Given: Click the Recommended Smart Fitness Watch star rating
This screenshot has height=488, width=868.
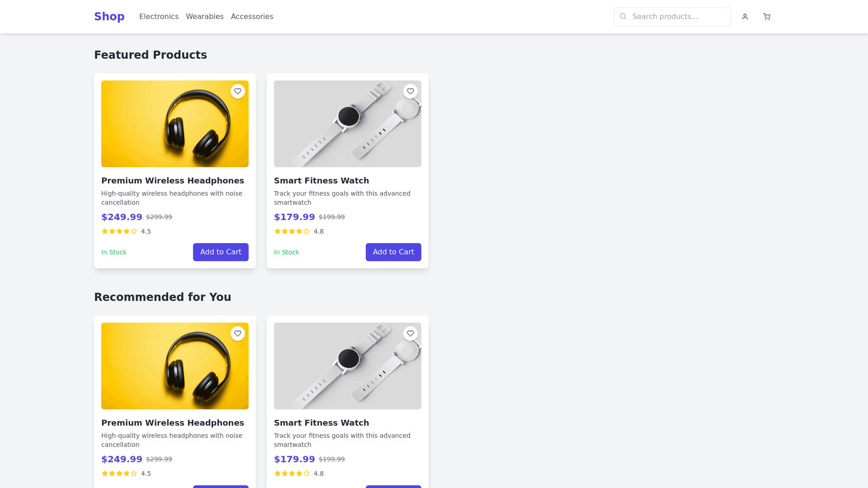Looking at the screenshot, I should (292, 474).
